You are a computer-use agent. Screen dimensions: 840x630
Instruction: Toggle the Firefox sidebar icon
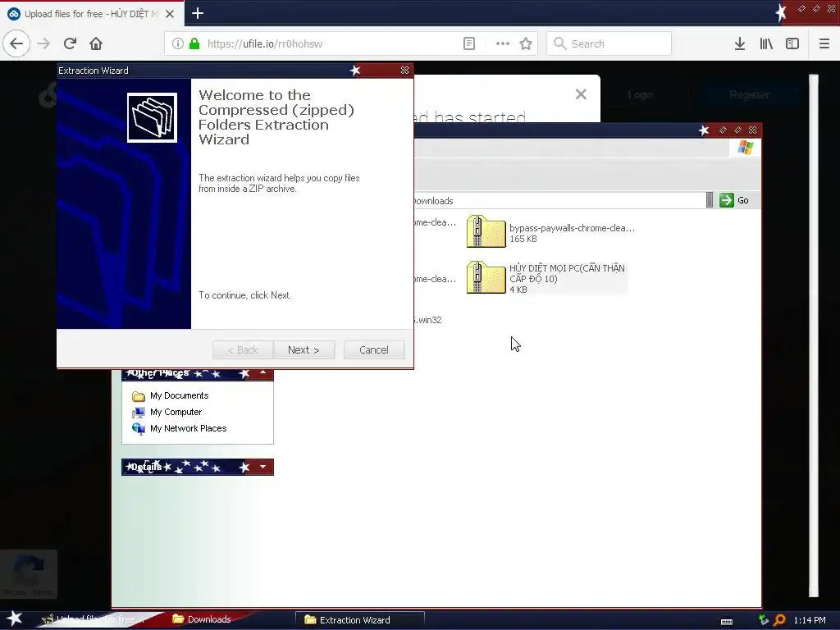point(792,43)
